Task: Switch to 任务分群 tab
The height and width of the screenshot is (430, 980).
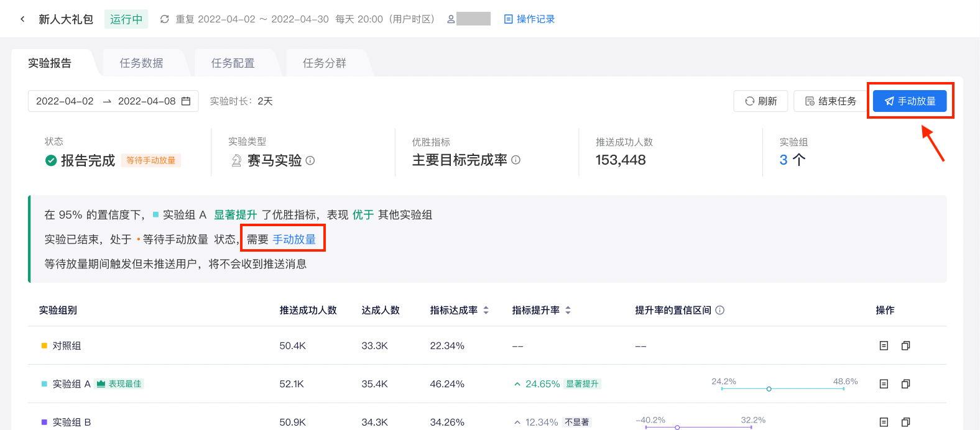Action: (x=324, y=63)
